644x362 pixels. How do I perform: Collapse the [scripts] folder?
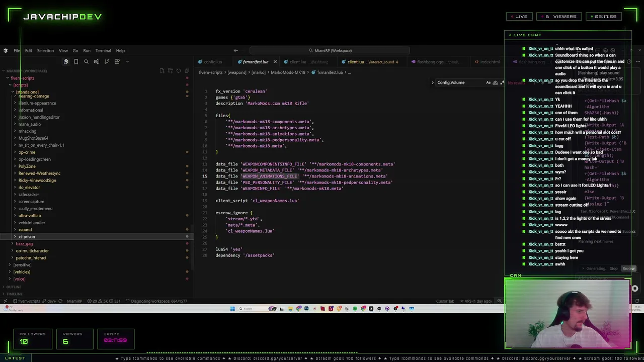coord(20,85)
